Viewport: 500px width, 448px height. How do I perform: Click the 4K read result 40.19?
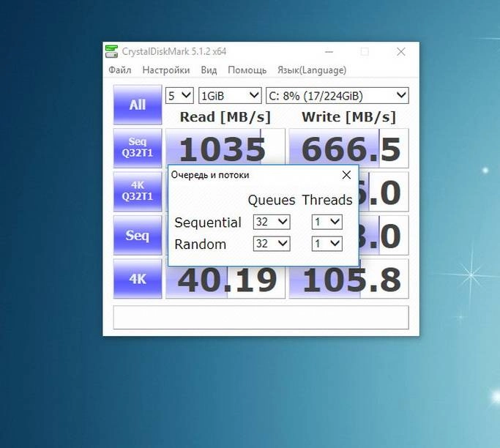click(225, 283)
